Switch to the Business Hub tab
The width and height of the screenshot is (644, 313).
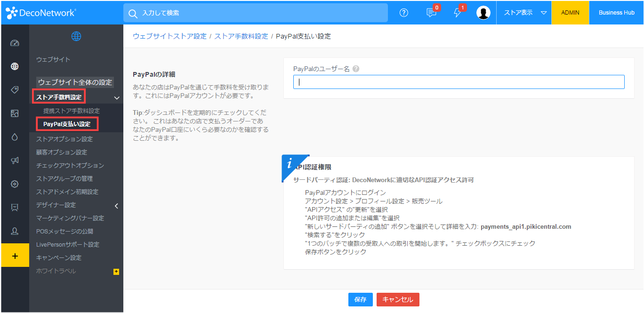pos(617,13)
